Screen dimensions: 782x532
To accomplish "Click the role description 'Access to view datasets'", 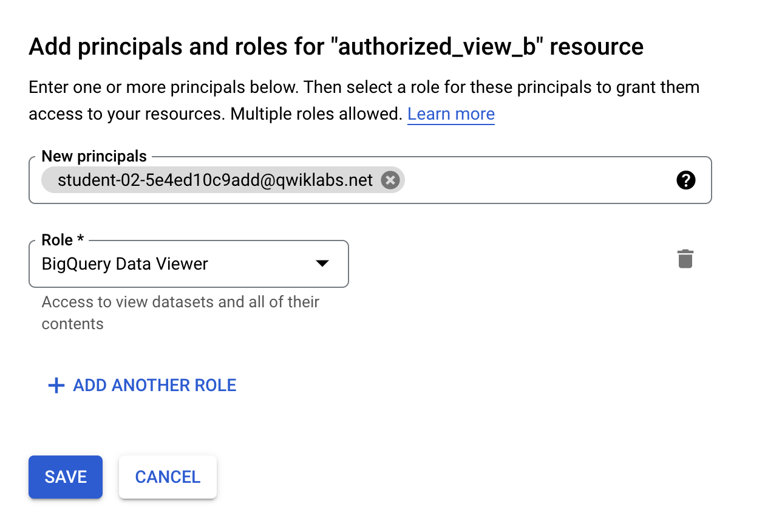I will [180, 313].
